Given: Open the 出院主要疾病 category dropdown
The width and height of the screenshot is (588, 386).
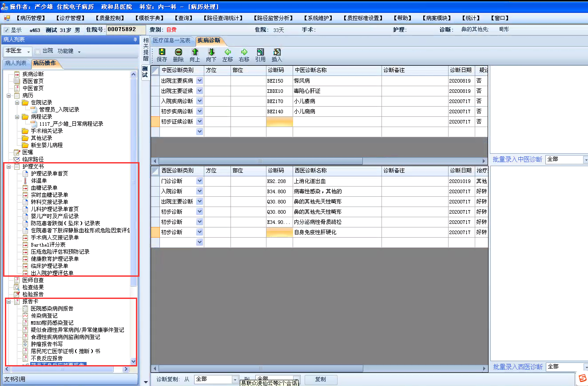Looking at the screenshot, I should tap(199, 81).
